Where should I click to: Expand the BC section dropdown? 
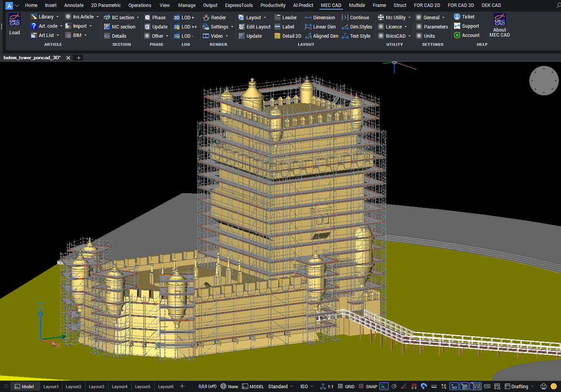(x=138, y=18)
